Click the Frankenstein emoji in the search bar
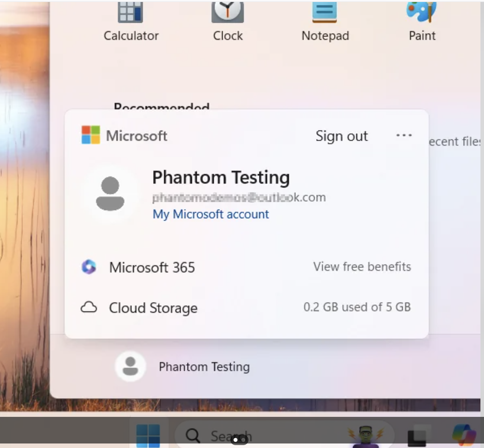 pos(365,434)
